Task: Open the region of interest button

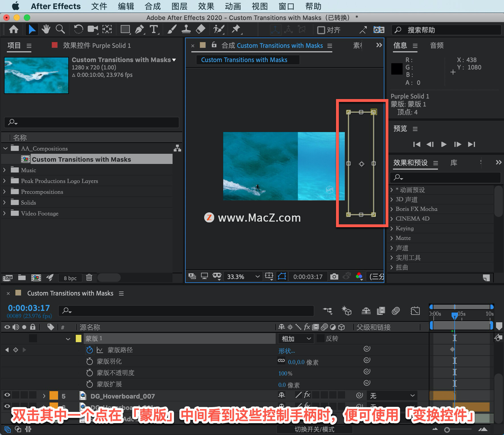Action: pyautogui.click(x=269, y=276)
